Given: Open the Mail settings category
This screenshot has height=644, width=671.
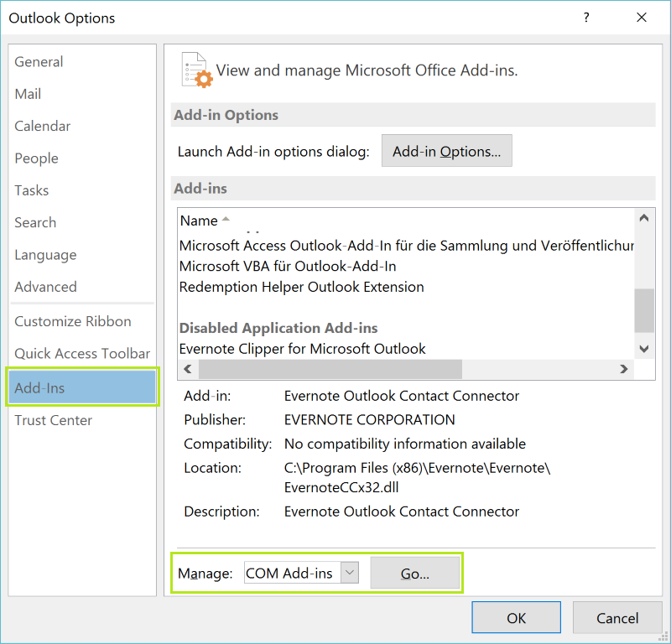Looking at the screenshot, I should pyautogui.click(x=28, y=94).
